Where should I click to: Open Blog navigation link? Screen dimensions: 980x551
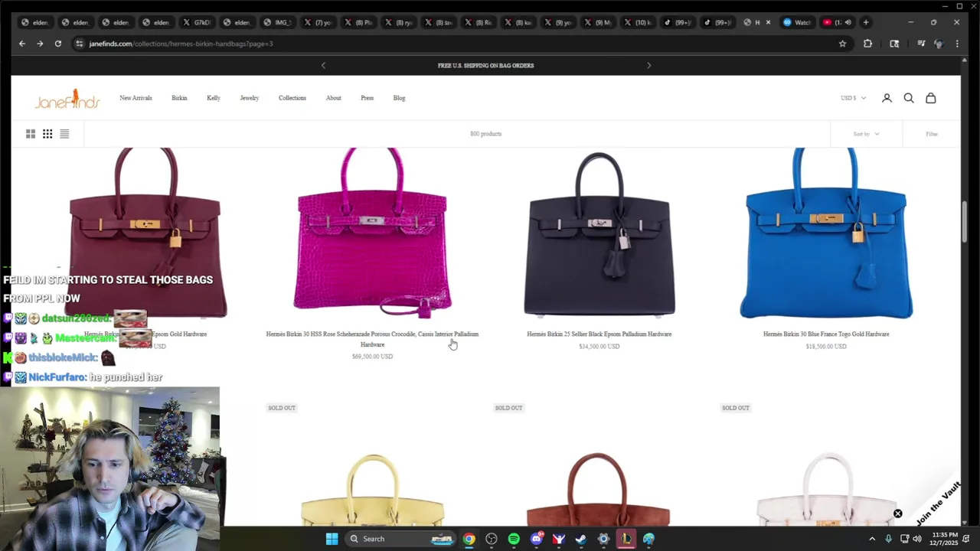pyautogui.click(x=399, y=98)
